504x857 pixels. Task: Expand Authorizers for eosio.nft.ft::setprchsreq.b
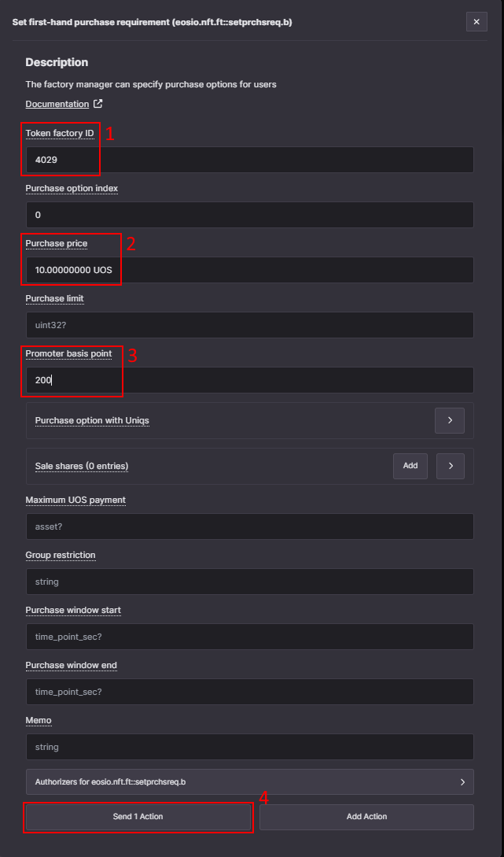(x=249, y=781)
